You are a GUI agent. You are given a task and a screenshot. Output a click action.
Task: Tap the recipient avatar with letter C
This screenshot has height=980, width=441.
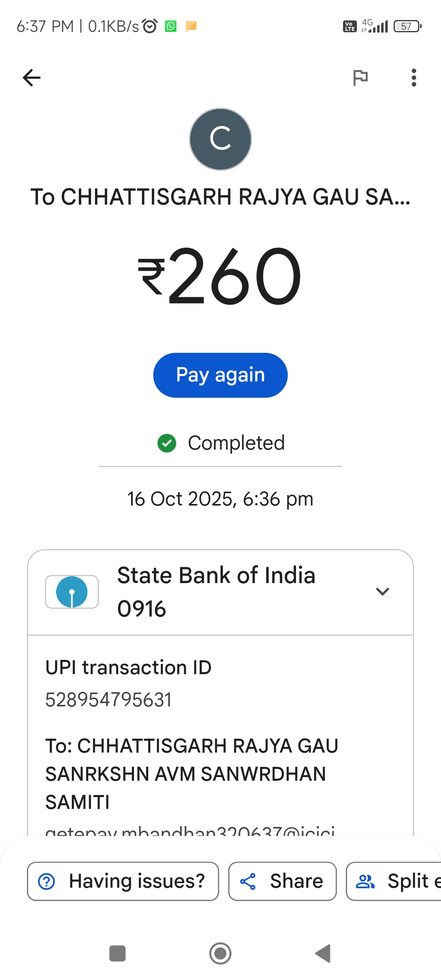coord(220,139)
